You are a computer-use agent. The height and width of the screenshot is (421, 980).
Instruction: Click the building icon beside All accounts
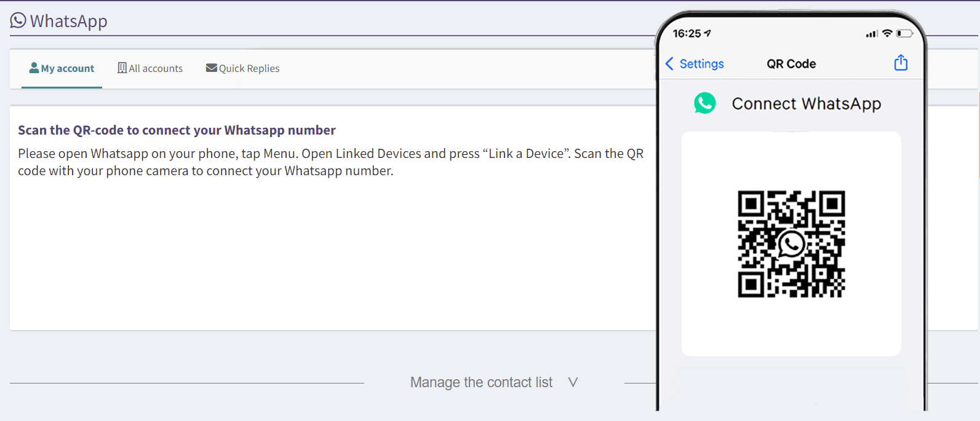click(122, 68)
